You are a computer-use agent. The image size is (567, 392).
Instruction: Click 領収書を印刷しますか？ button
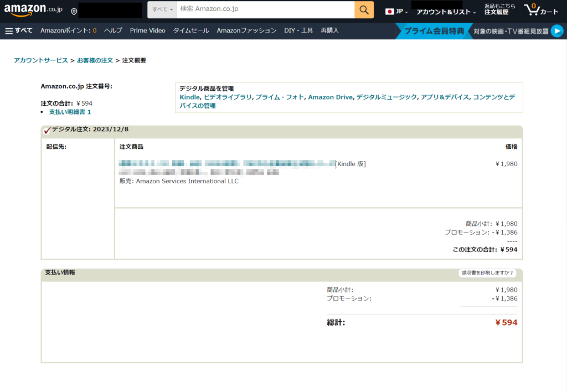click(x=487, y=273)
